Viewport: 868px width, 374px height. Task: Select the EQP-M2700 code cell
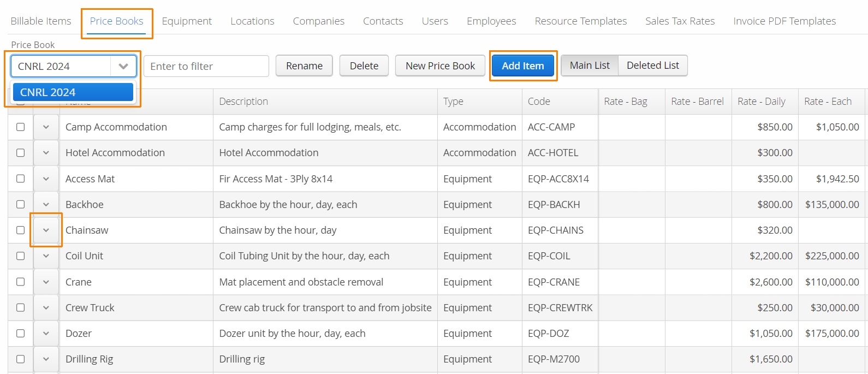tap(560, 359)
